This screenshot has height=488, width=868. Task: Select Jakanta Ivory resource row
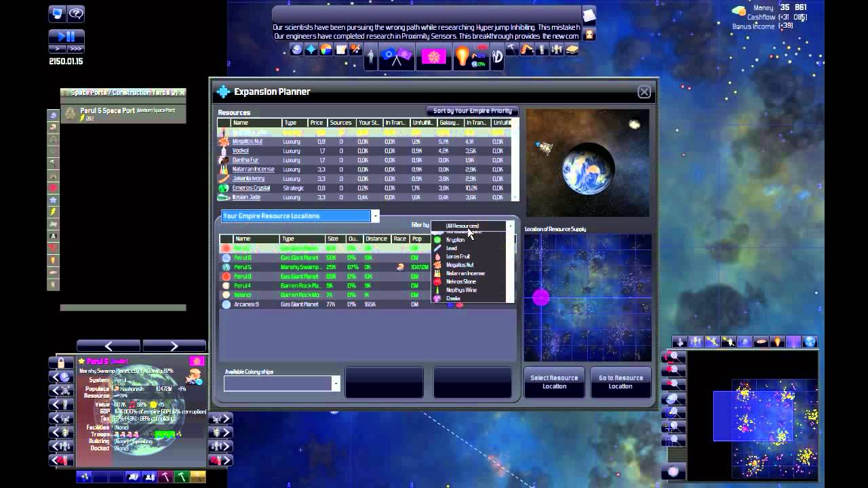pyautogui.click(x=364, y=178)
